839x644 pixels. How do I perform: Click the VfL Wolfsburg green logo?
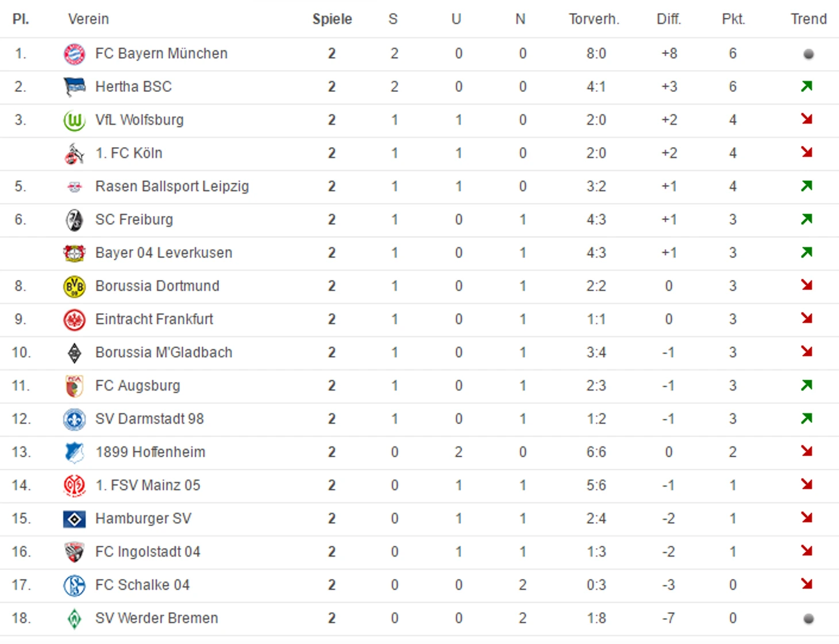[74, 121]
